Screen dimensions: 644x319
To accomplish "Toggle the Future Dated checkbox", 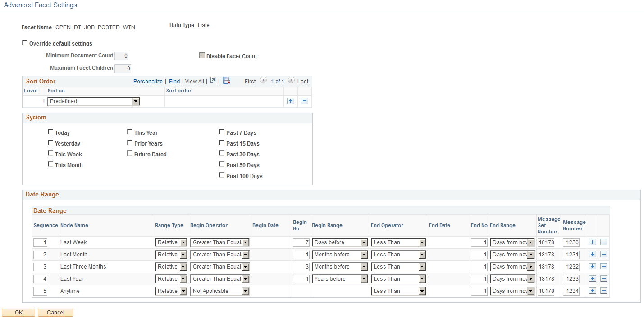I will 130,153.
